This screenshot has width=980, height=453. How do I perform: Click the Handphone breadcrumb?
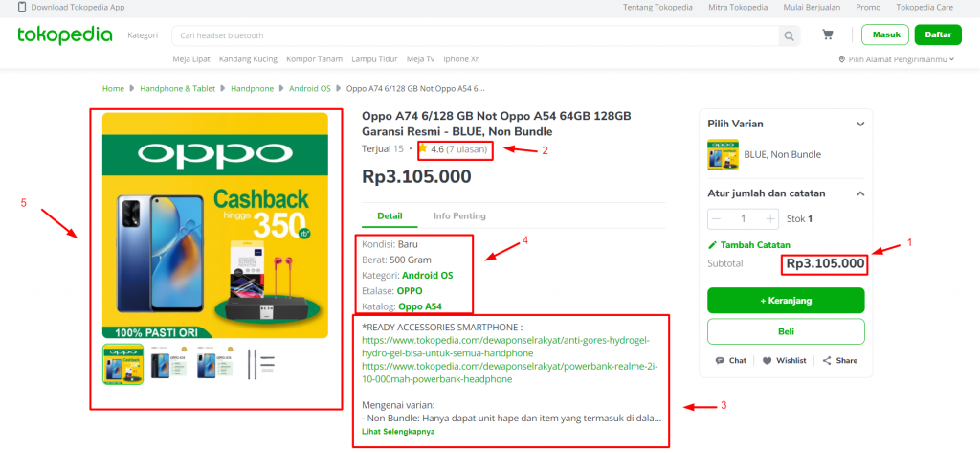coord(252,89)
